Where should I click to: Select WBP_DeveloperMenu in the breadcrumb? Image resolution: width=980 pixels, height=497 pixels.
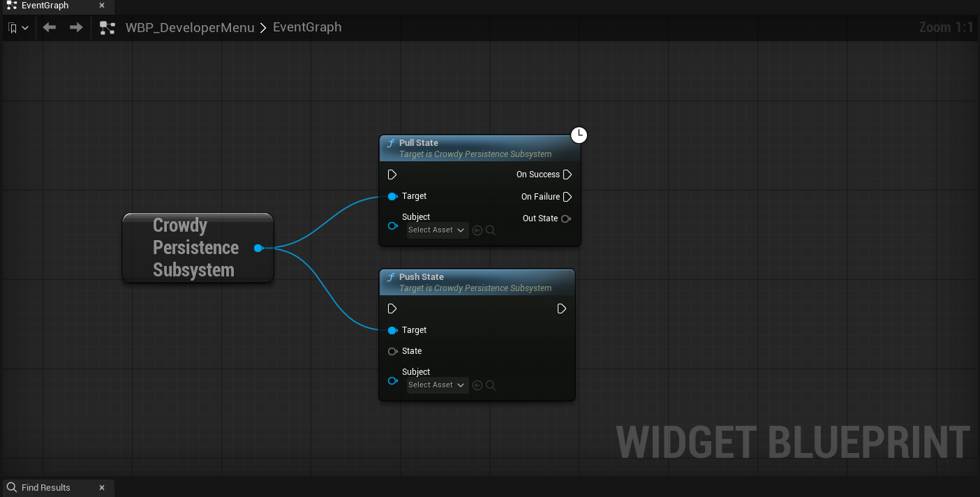pos(190,28)
